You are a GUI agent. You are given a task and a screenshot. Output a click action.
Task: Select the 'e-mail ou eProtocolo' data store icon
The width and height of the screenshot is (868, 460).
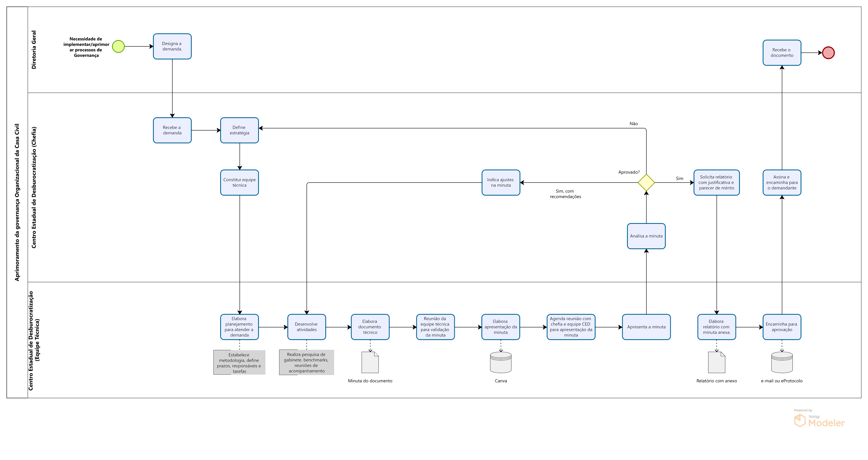click(x=782, y=362)
